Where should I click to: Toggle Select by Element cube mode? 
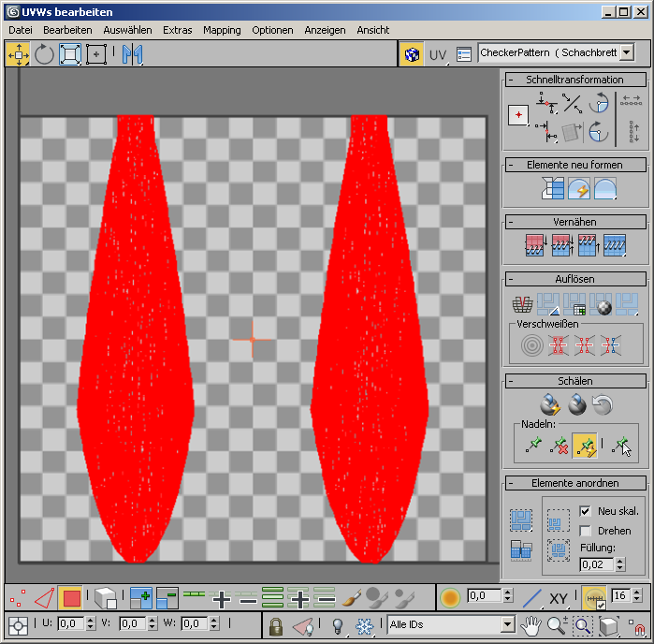(x=105, y=598)
